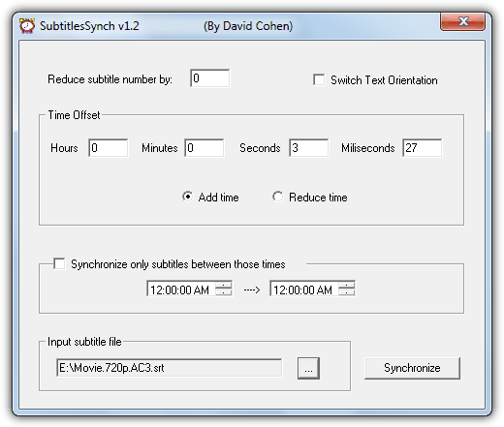Click the Reduce subtitle number by field
The height and width of the screenshot is (427, 504).
click(x=210, y=78)
